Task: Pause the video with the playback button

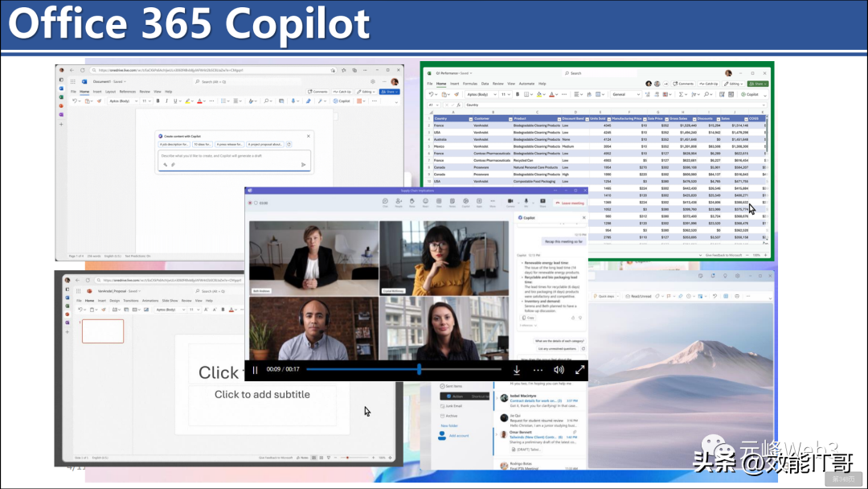Action: click(256, 370)
